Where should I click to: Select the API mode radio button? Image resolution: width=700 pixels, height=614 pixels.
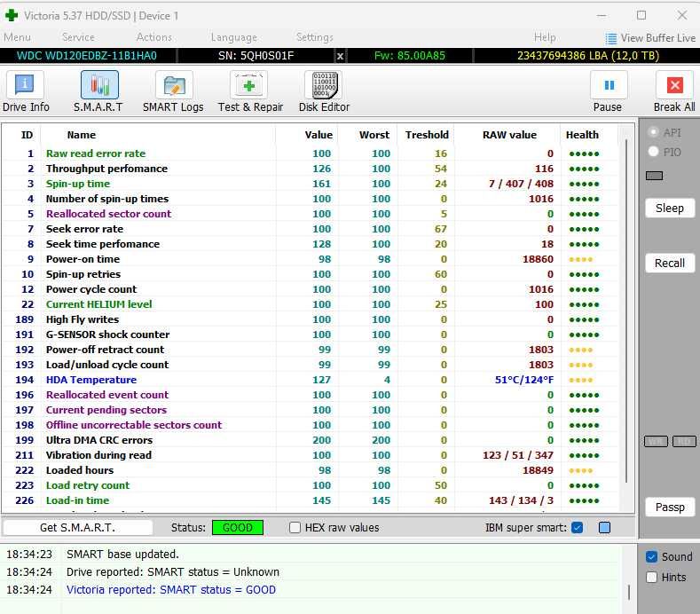pos(653,132)
